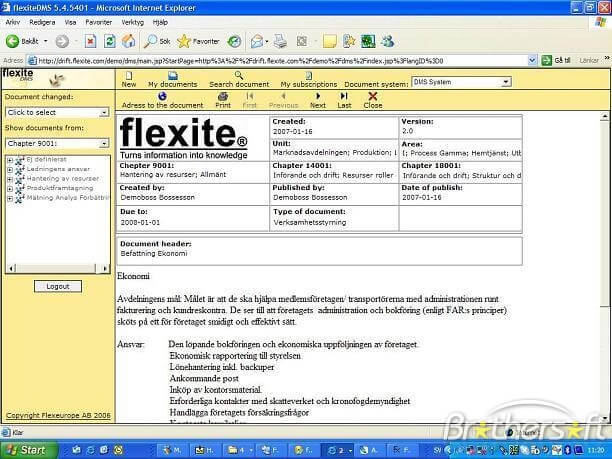Viewport: 612px width, 459px height.
Task: Expand the Ledningens ansvar node
Action: pyautogui.click(x=10, y=170)
